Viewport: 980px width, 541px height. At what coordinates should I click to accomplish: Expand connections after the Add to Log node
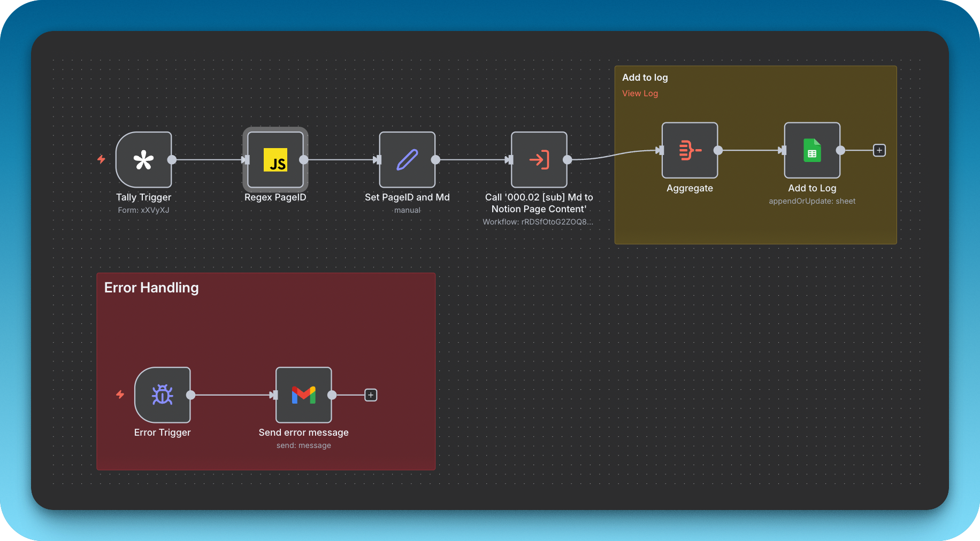(879, 150)
